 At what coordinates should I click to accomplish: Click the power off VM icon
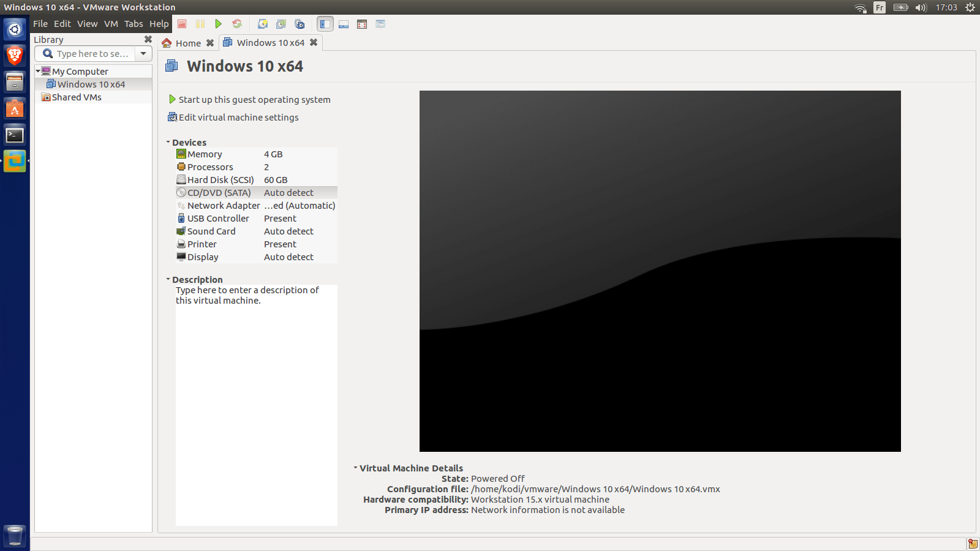click(181, 24)
